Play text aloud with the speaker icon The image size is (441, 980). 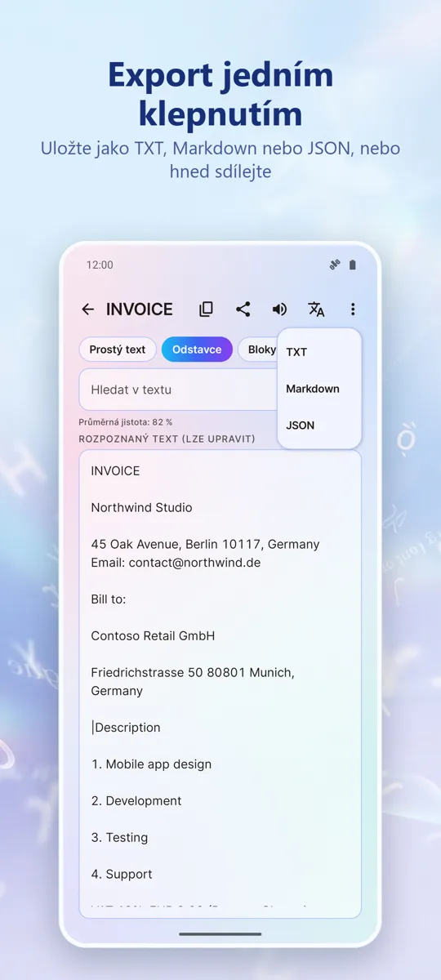point(280,310)
